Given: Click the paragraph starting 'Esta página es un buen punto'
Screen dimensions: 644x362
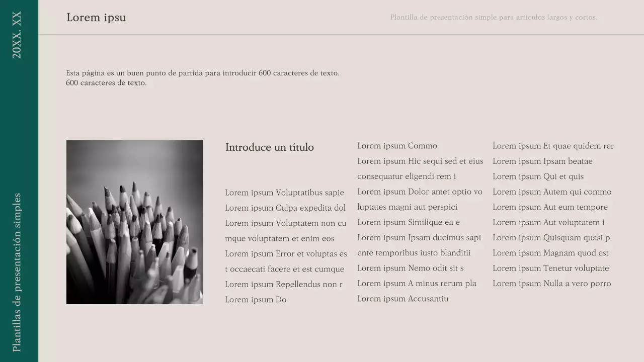Looking at the screenshot, I should [x=202, y=78].
